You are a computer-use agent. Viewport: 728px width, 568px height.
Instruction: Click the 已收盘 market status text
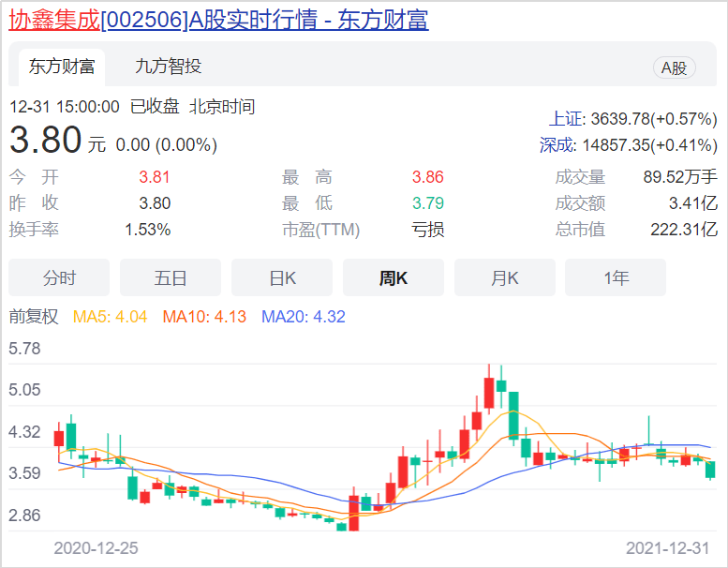(155, 106)
